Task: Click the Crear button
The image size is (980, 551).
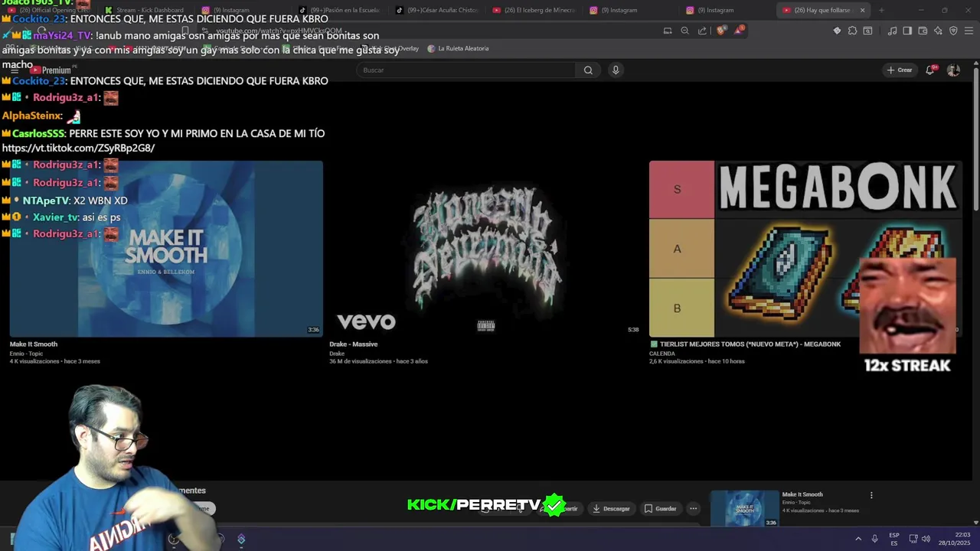Action: [x=899, y=70]
